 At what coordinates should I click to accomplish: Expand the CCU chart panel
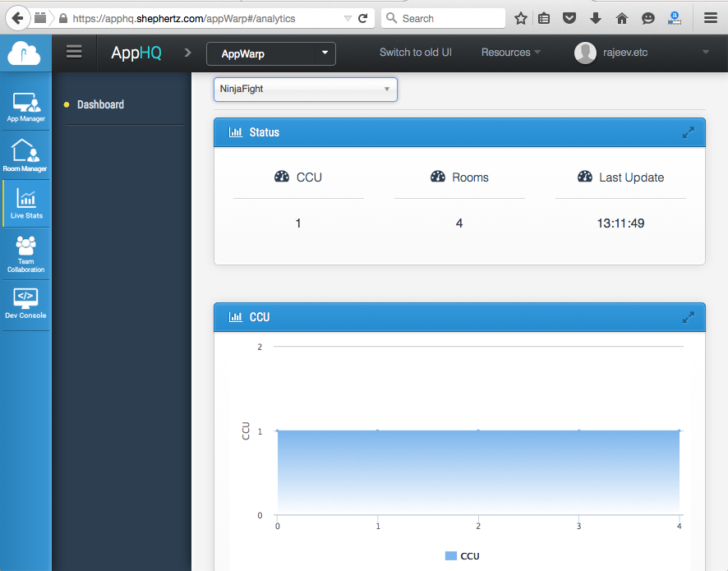point(689,317)
